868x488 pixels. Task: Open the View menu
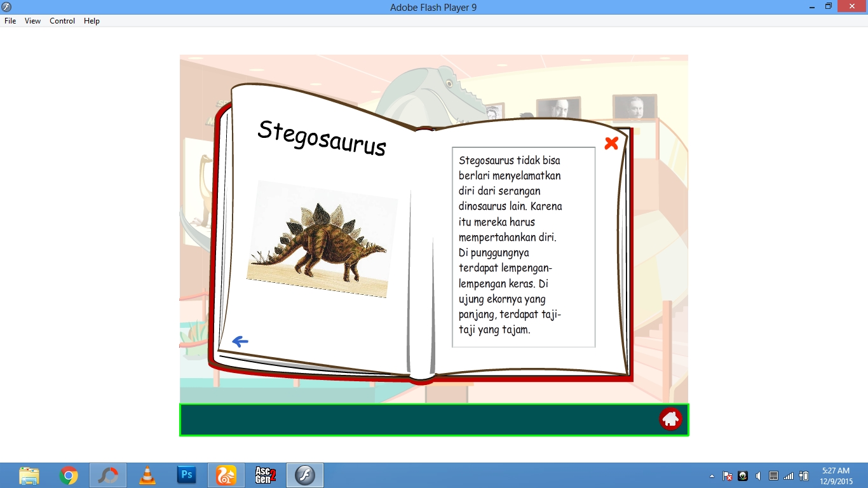pos(32,21)
